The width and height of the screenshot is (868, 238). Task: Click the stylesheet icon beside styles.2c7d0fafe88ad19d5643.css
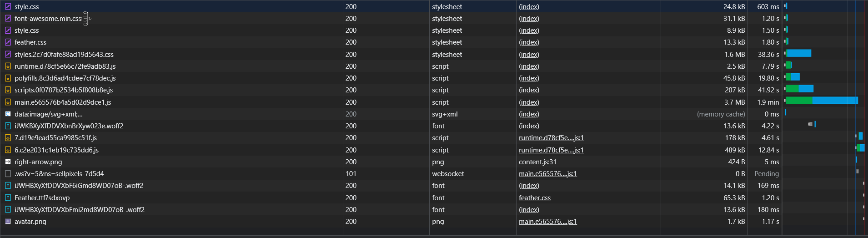(x=8, y=55)
